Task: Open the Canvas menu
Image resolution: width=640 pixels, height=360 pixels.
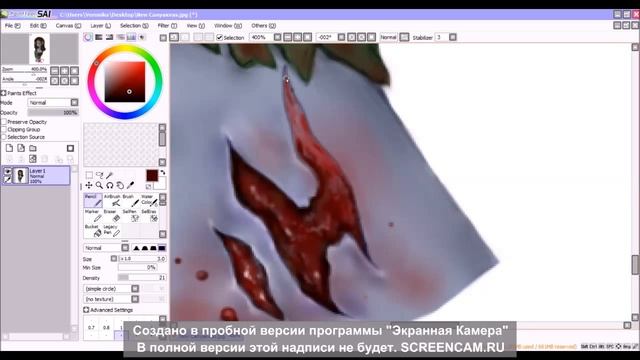Action: (x=68, y=25)
